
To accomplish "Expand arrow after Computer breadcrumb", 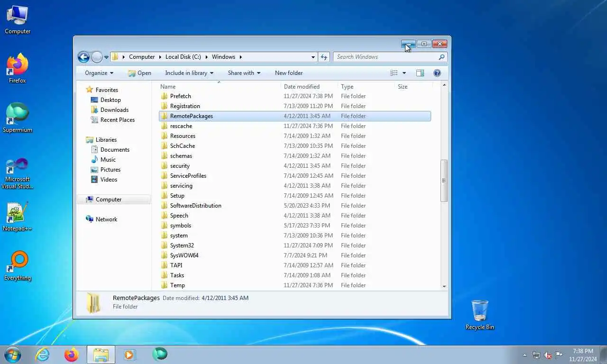I will click(x=159, y=57).
